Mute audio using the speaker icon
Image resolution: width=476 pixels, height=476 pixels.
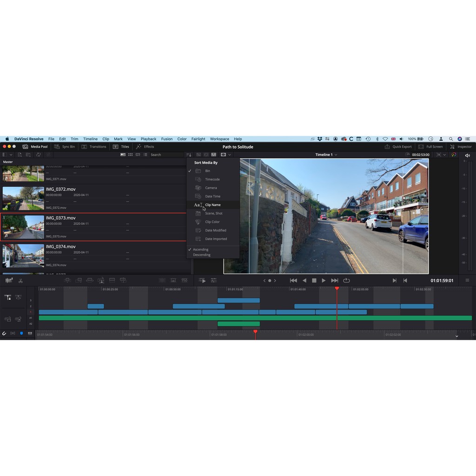[467, 155]
